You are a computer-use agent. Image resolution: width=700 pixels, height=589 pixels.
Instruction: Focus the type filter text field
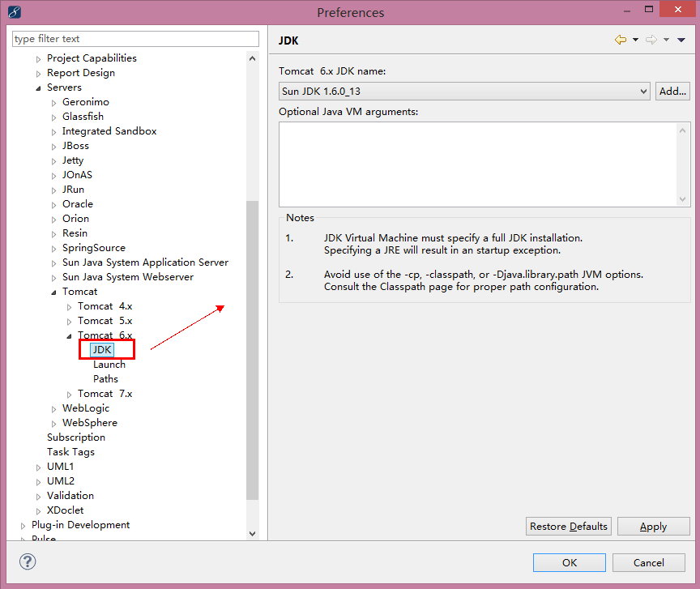(x=135, y=39)
